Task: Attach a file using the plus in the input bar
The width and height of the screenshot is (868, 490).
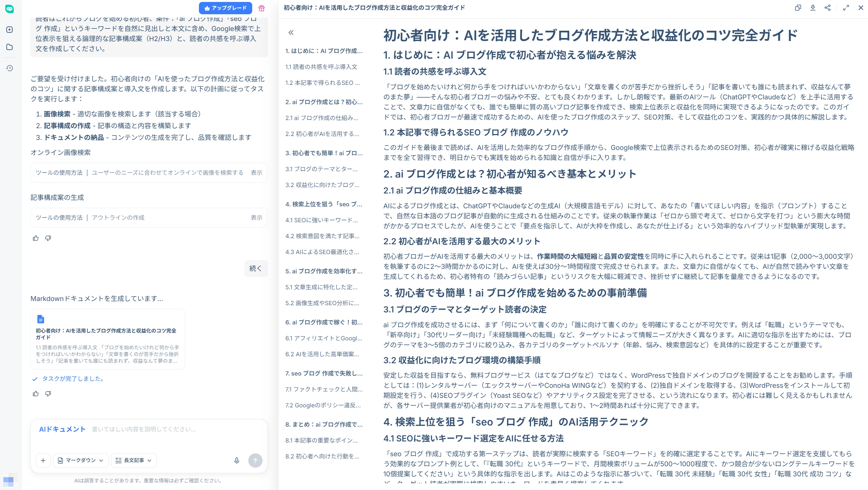Action: (x=43, y=460)
